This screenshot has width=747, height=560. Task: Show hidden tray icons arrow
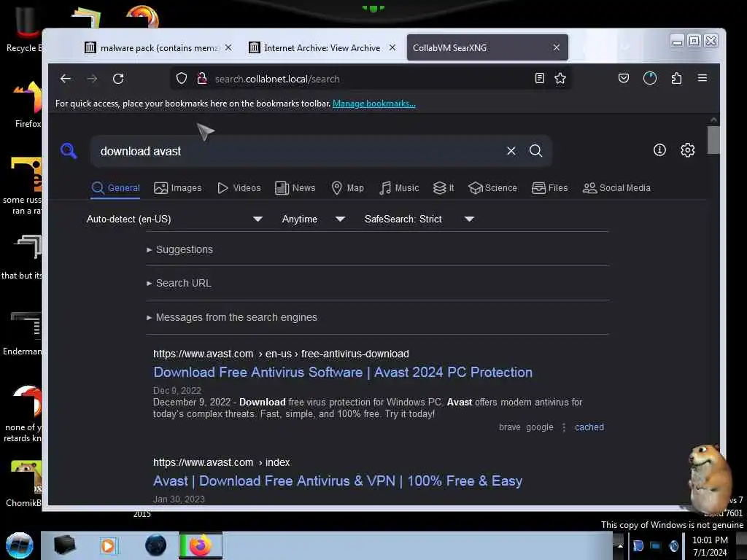coord(620,545)
